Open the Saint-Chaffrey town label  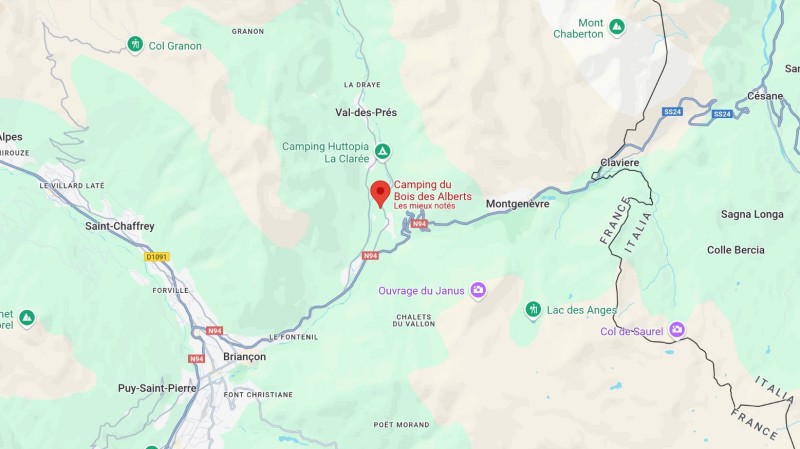click(119, 226)
